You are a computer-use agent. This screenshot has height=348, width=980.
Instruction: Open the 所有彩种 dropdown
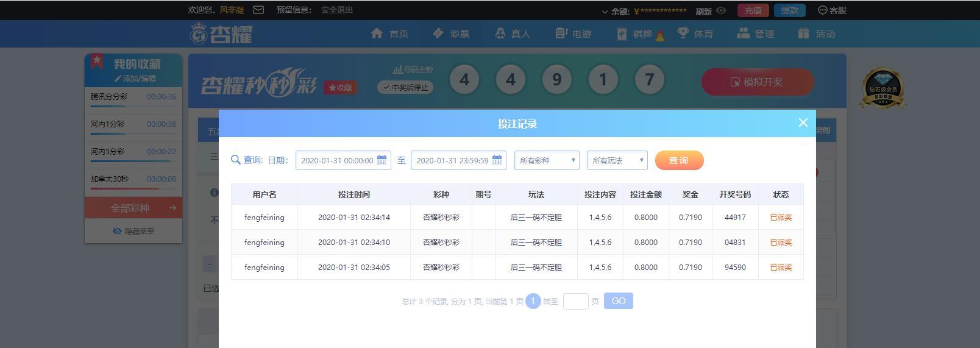(547, 160)
